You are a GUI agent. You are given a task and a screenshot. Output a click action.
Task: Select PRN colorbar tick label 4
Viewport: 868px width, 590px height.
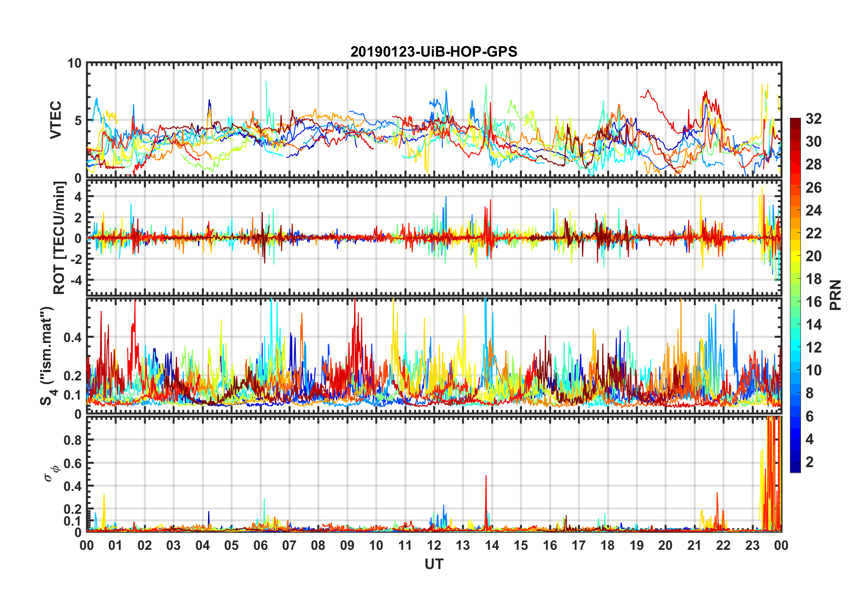(x=810, y=439)
